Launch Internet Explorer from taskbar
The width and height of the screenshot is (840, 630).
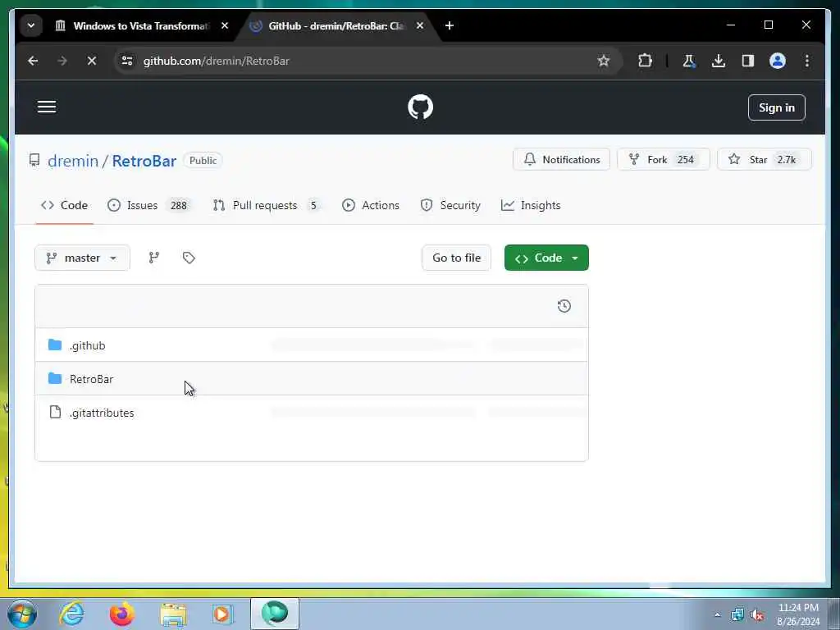point(72,614)
